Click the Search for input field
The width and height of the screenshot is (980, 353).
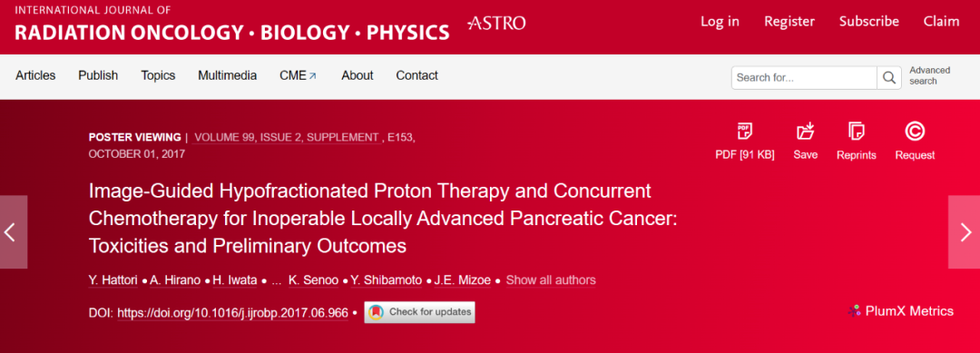point(804,77)
